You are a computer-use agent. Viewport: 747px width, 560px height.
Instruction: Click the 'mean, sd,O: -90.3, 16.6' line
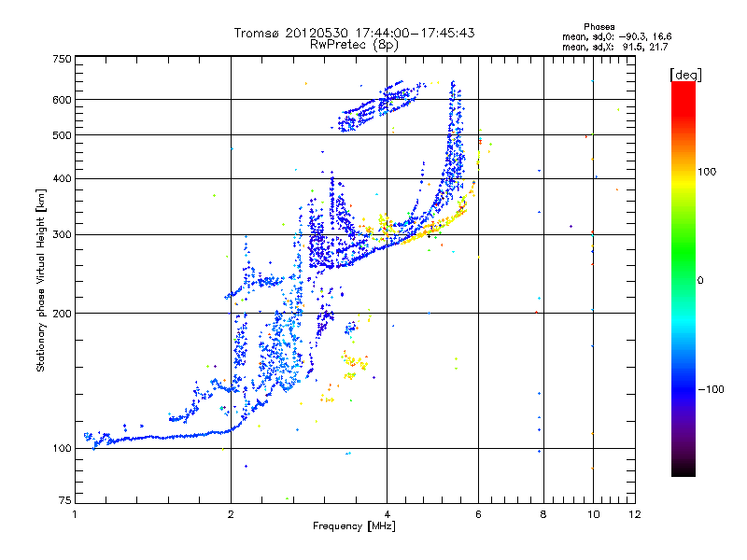617,36
